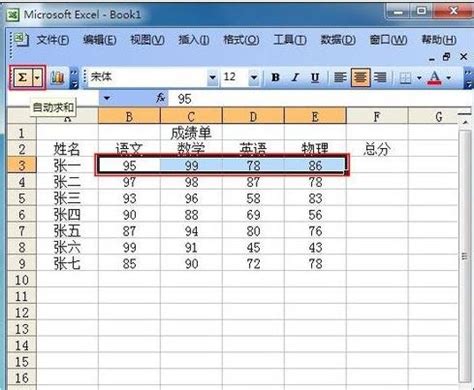Click the font color A icon
The image size is (474, 390).
434,78
